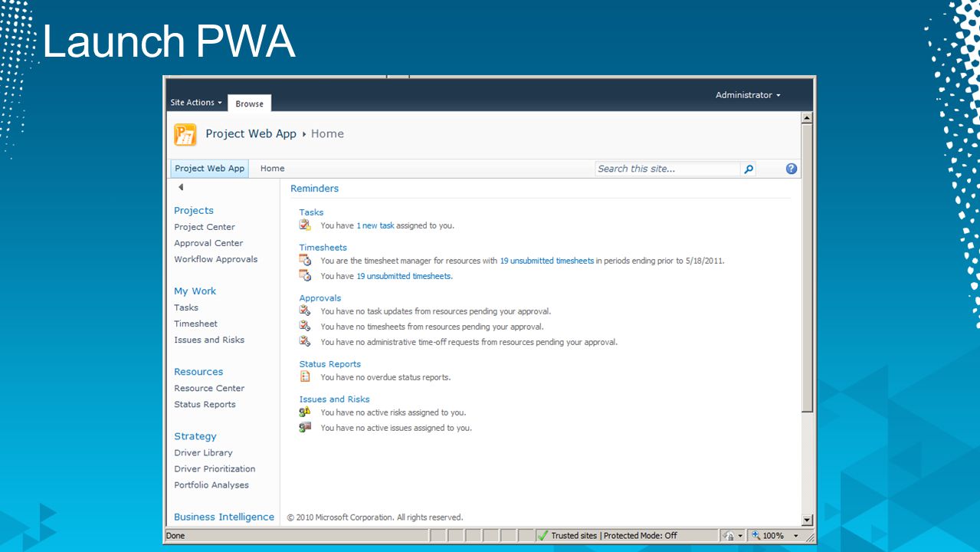Click the privacy icon in status bar

[729, 536]
